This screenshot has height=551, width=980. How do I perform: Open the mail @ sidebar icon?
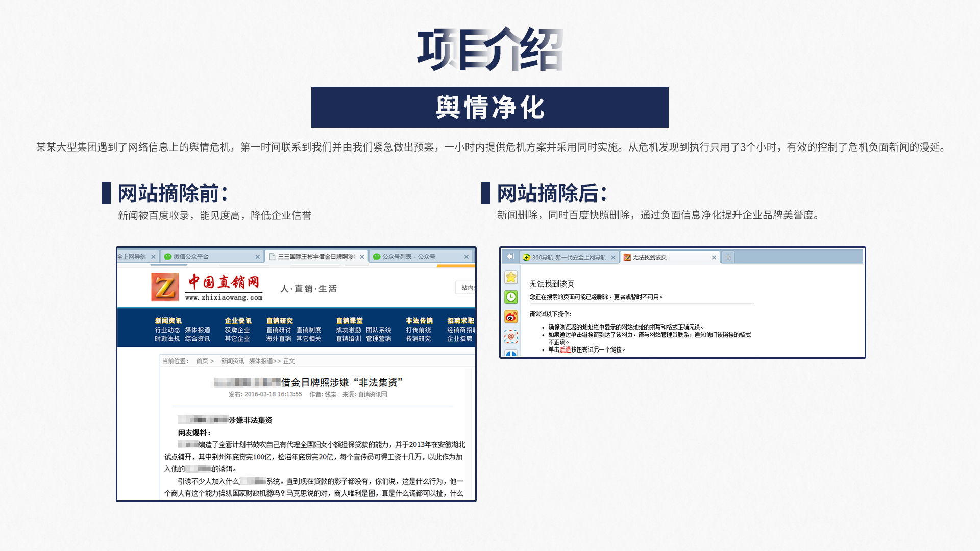click(511, 336)
